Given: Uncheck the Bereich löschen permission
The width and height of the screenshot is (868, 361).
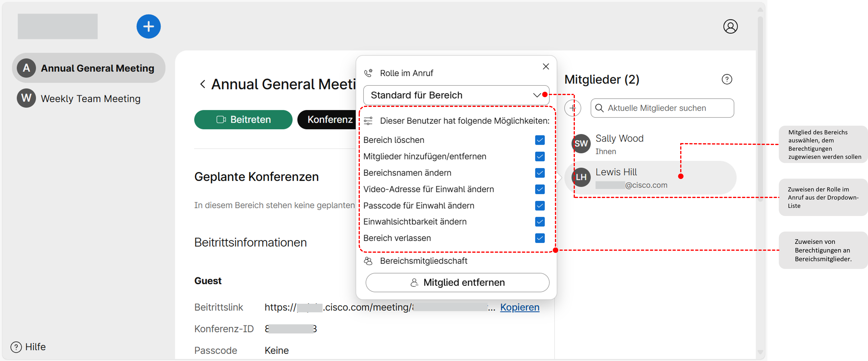Looking at the screenshot, I should tap(540, 140).
